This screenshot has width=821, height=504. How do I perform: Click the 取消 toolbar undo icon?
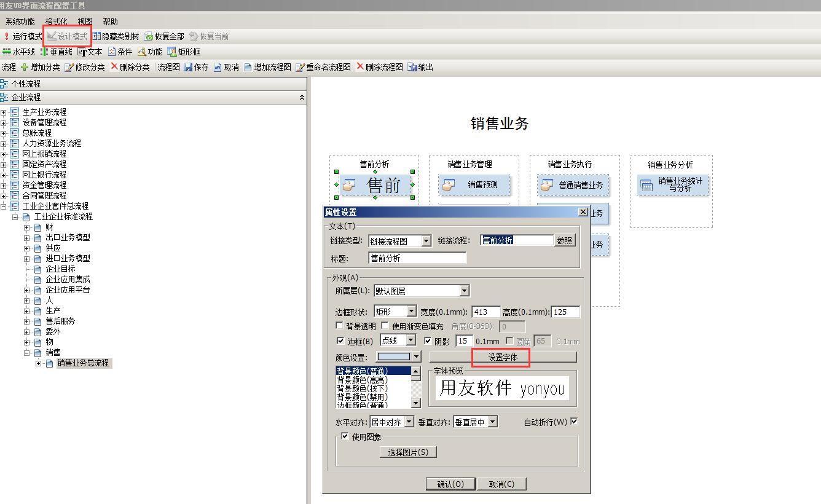coord(227,67)
